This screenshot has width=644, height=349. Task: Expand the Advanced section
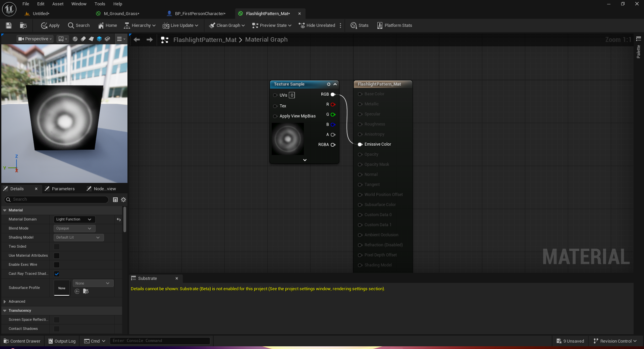(5, 302)
